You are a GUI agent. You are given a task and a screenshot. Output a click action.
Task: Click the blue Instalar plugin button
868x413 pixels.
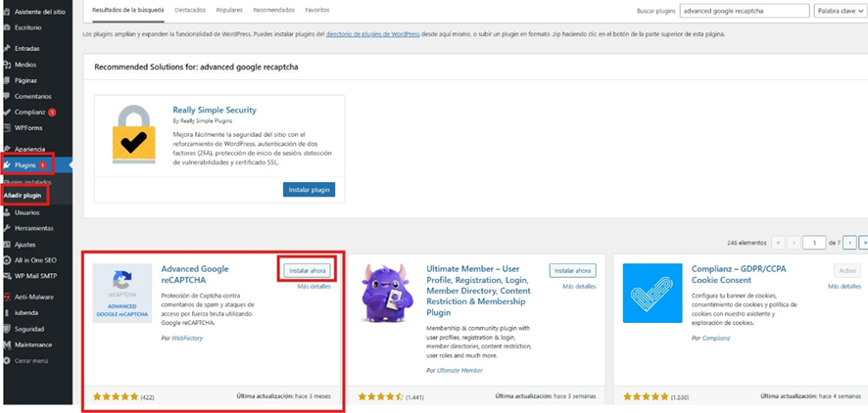pyautogui.click(x=309, y=190)
